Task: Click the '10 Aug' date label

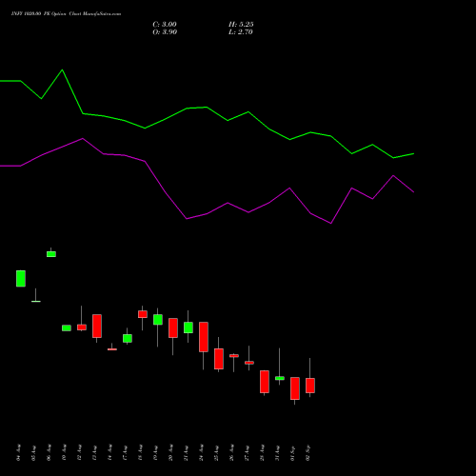Action: point(64,453)
